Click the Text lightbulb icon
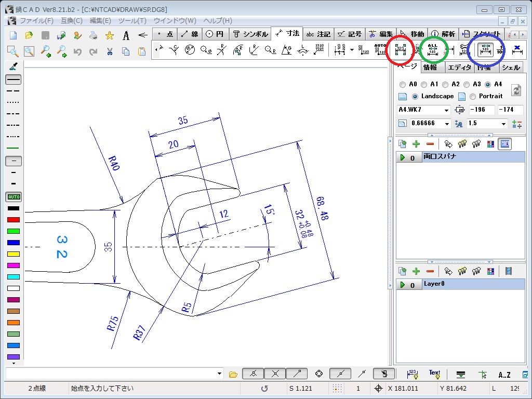Viewport: 532px width, 399px height. (434, 374)
